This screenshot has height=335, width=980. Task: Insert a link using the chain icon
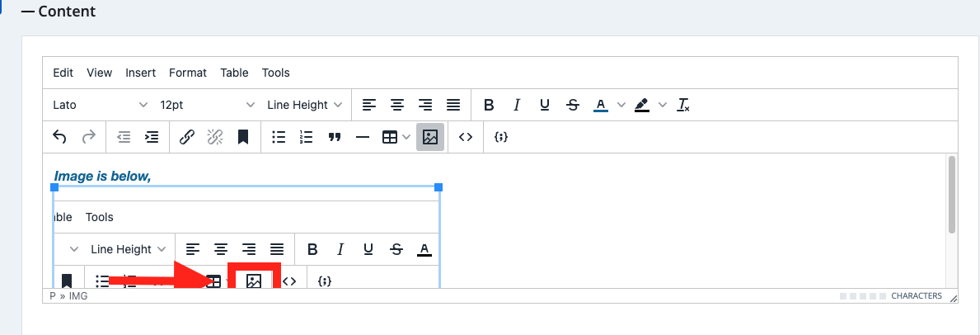pos(187,138)
